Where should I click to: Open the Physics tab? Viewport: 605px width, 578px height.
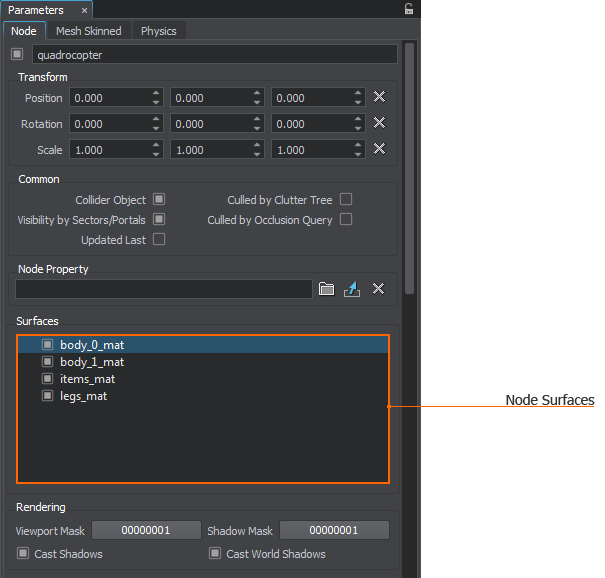click(158, 31)
